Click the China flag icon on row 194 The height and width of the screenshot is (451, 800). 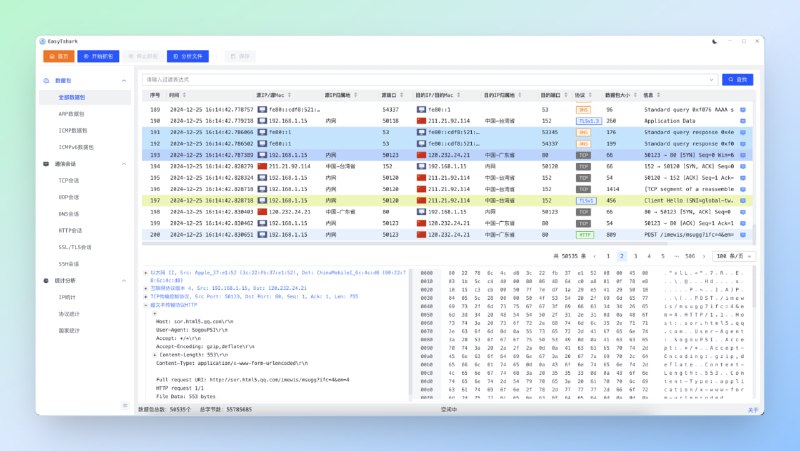(263, 166)
